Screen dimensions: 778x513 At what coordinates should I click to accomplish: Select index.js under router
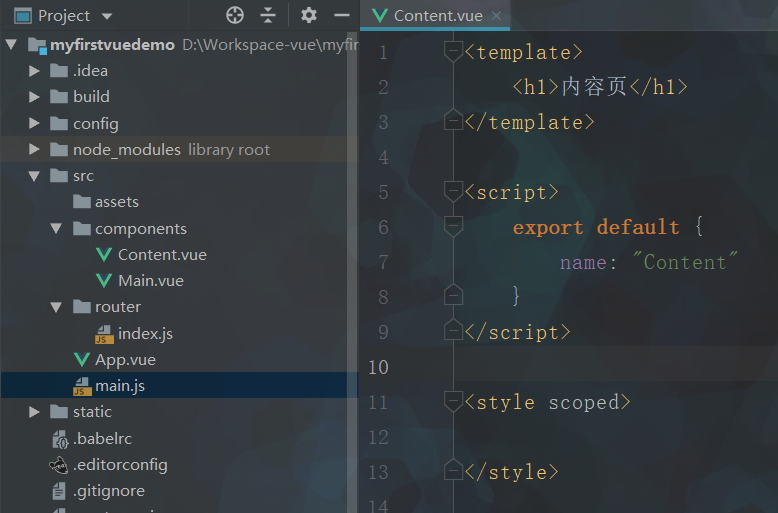tap(145, 333)
